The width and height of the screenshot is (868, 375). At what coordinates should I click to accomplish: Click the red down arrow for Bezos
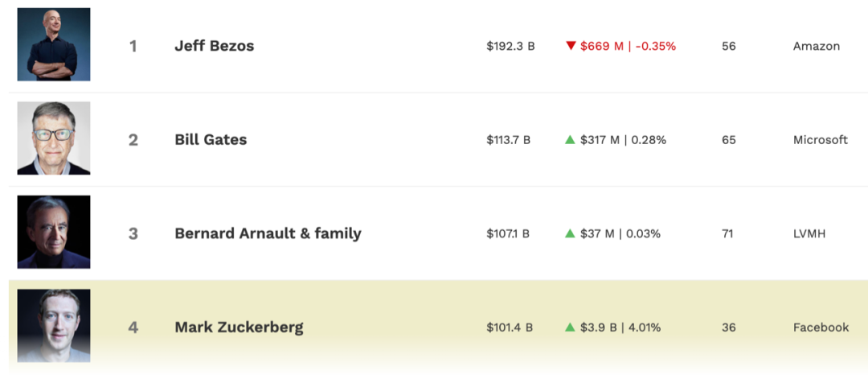click(571, 46)
